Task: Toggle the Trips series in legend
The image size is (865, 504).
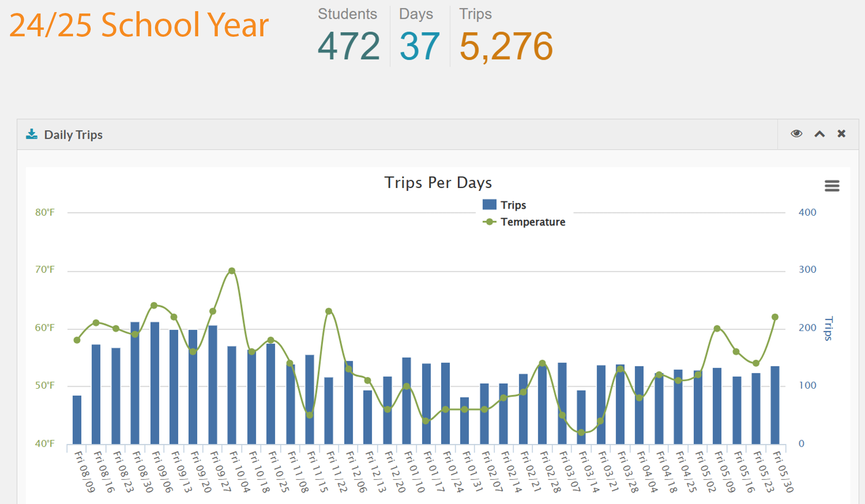Action: click(x=513, y=205)
